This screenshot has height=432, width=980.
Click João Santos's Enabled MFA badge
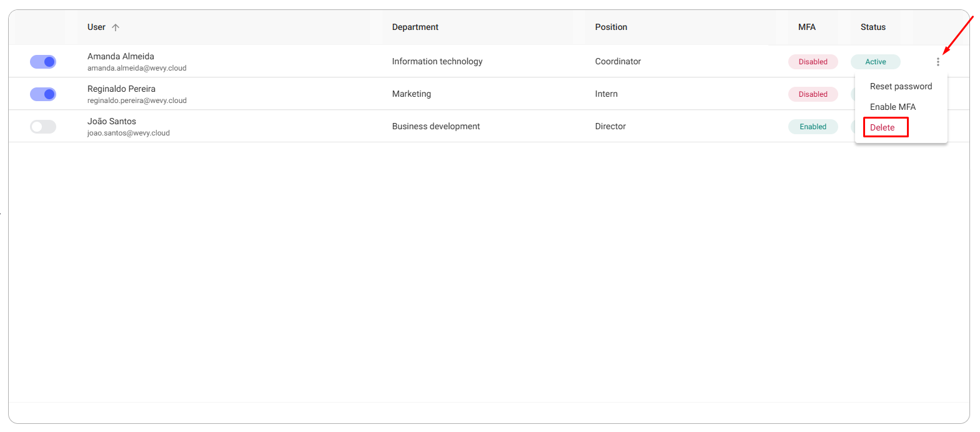(813, 127)
